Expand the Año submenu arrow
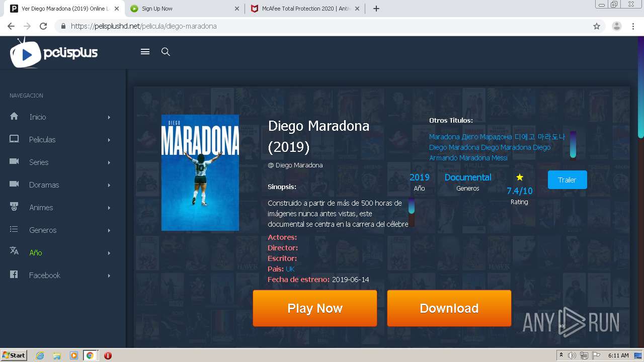This screenshot has width=644, height=362. coord(109,253)
